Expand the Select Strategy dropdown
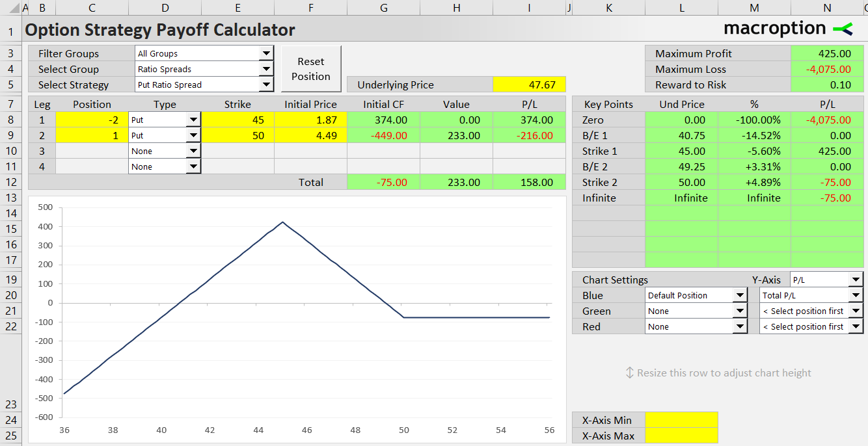Screen dimensions: 868x446 coord(266,85)
